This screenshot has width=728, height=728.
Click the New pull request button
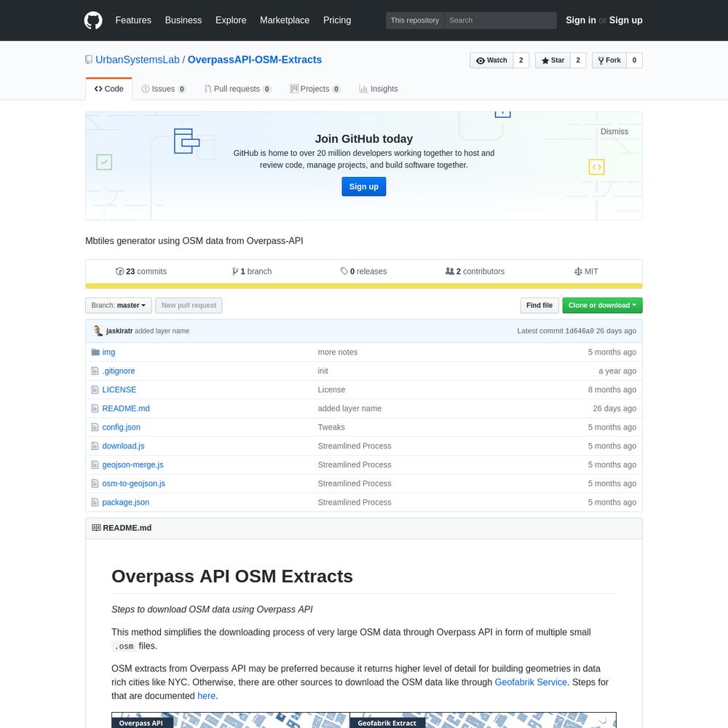tap(189, 306)
